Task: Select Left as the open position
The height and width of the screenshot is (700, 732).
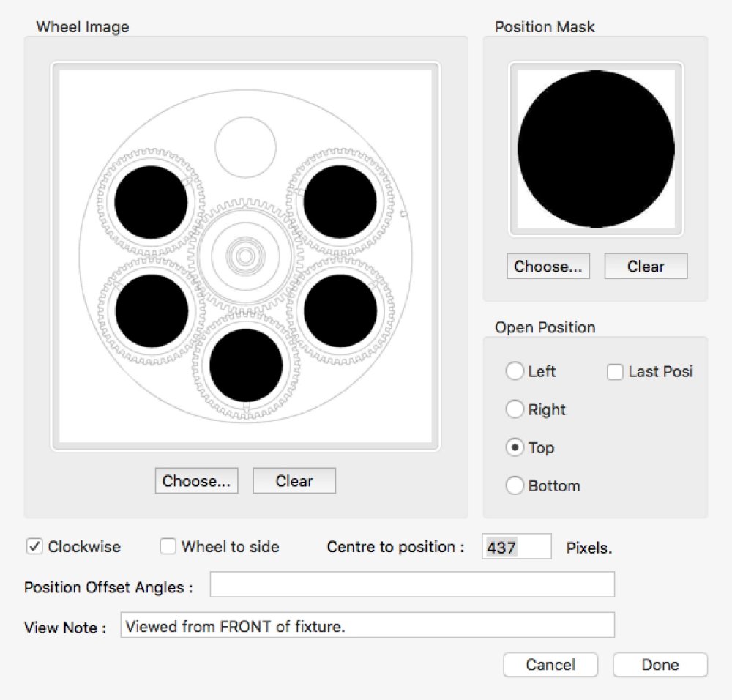Action: (x=515, y=371)
